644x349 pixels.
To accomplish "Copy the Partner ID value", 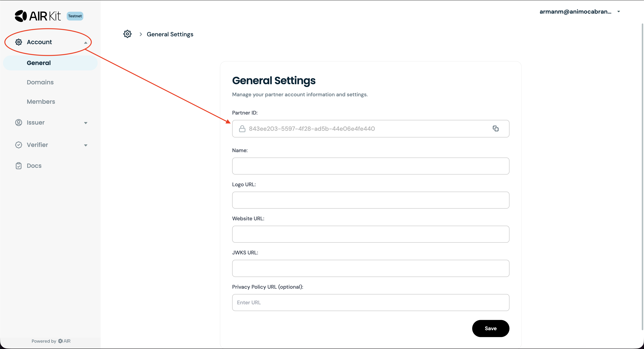I will tap(495, 129).
